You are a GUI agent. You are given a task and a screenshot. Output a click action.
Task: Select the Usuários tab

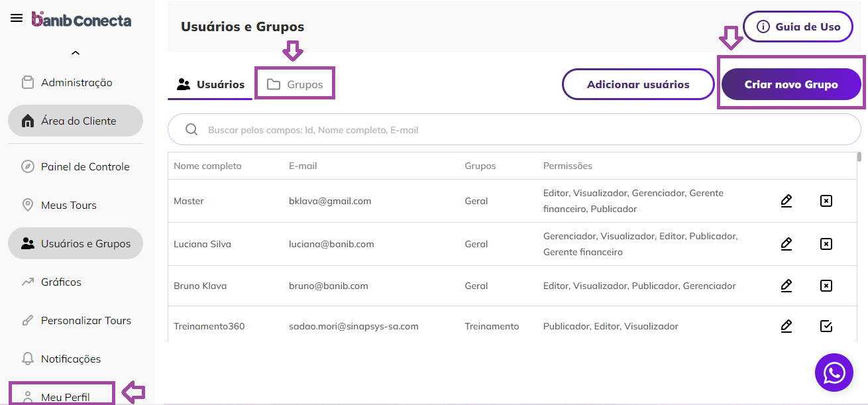point(210,85)
